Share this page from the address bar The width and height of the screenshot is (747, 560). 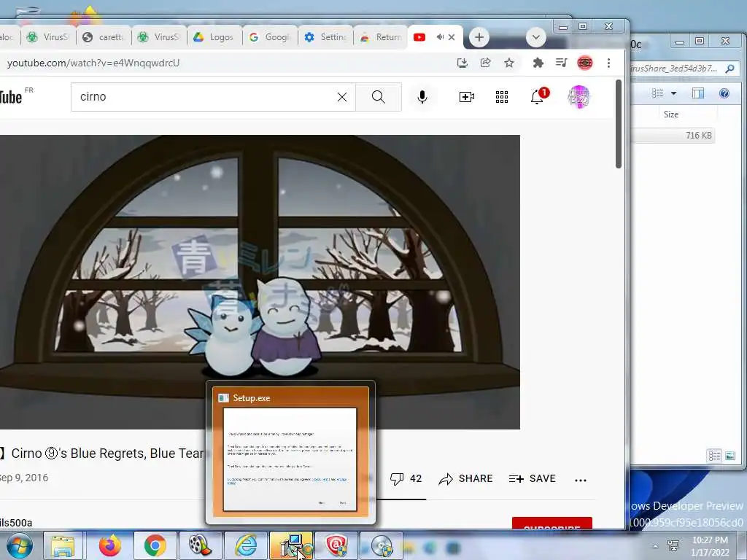coord(485,63)
